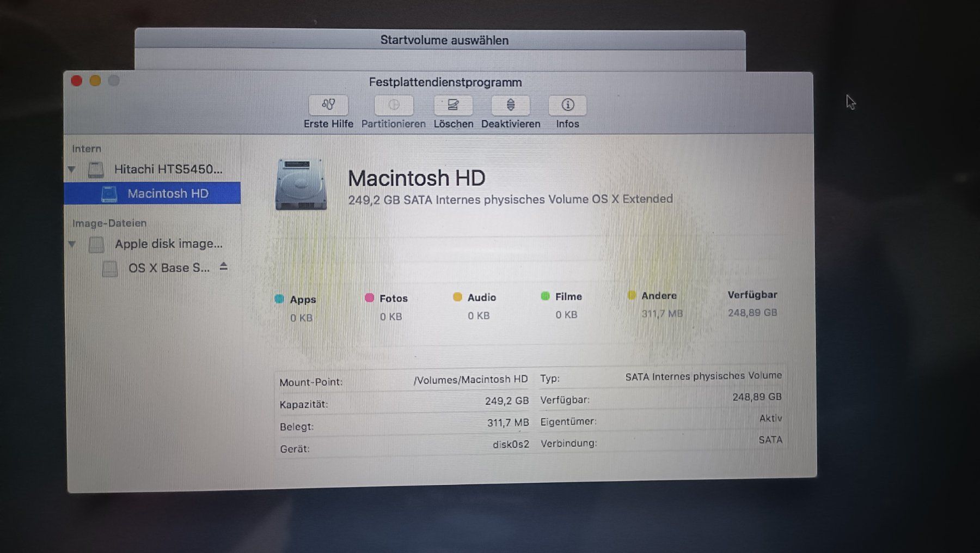Image resolution: width=980 pixels, height=553 pixels.
Task: Click the Partitionieren toolbar icon
Action: [394, 105]
